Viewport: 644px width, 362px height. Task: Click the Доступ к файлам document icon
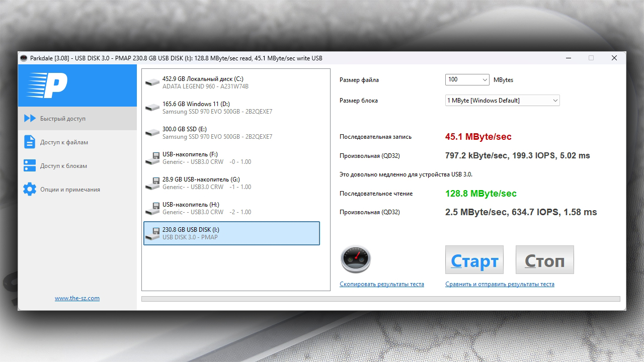click(x=30, y=142)
